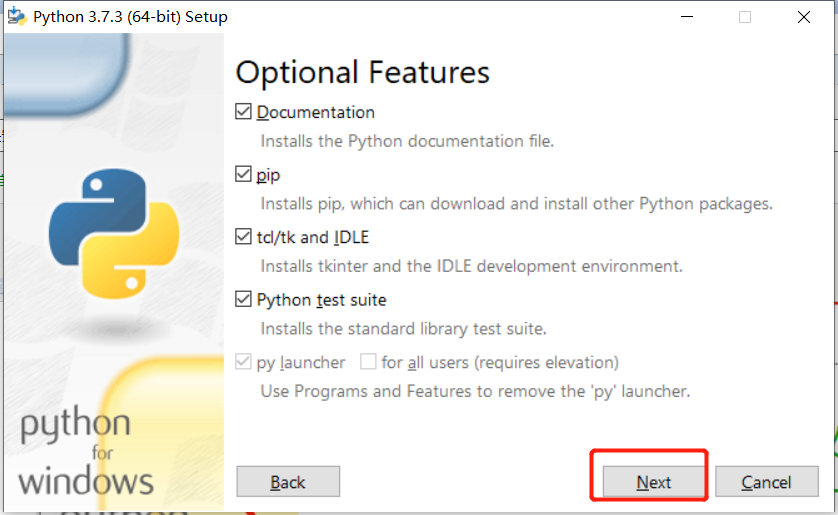Click the "python for windows" wordmark

tap(86, 452)
